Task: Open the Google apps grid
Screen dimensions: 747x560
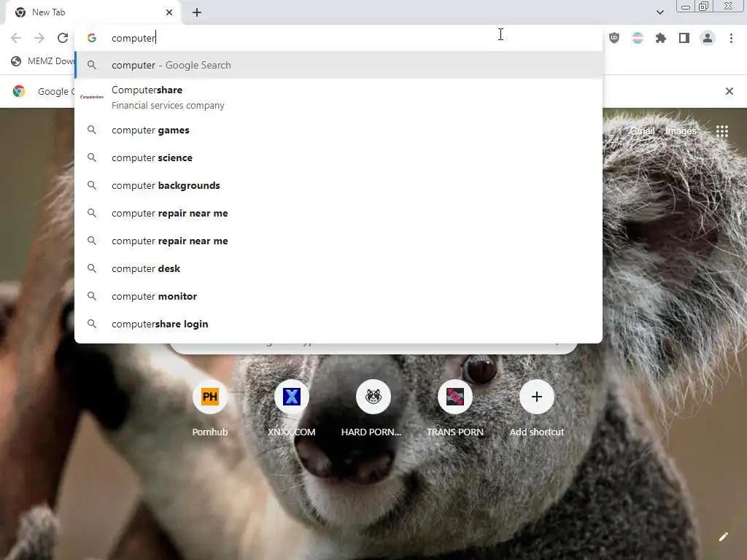Action: click(722, 131)
